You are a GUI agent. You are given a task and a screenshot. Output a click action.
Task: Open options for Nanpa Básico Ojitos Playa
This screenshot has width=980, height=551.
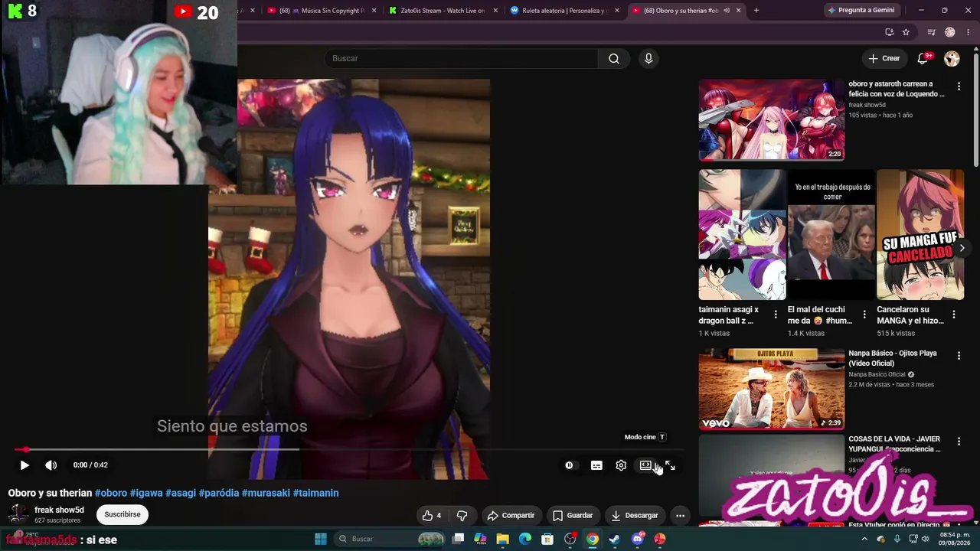(957, 355)
